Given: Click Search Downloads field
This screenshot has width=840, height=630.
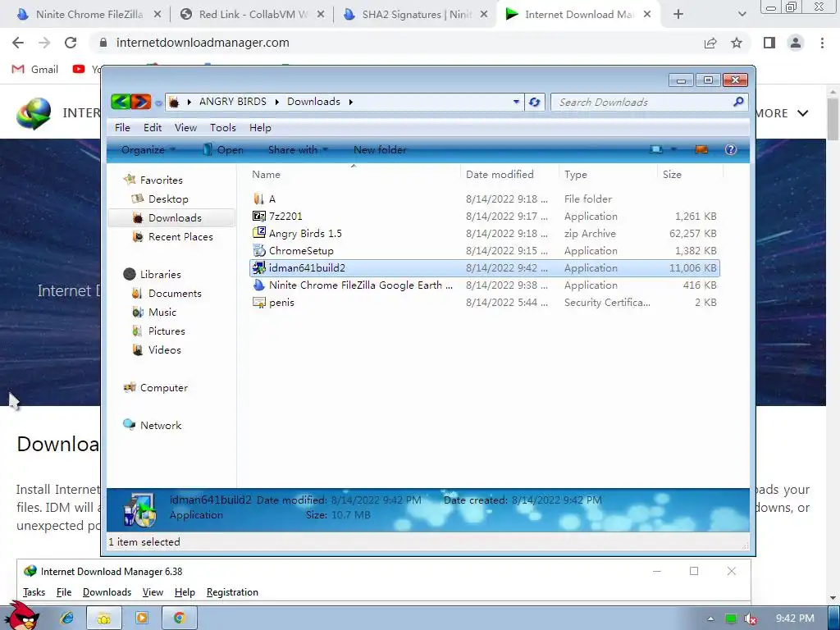Looking at the screenshot, I should pyautogui.click(x=643, y=102).
